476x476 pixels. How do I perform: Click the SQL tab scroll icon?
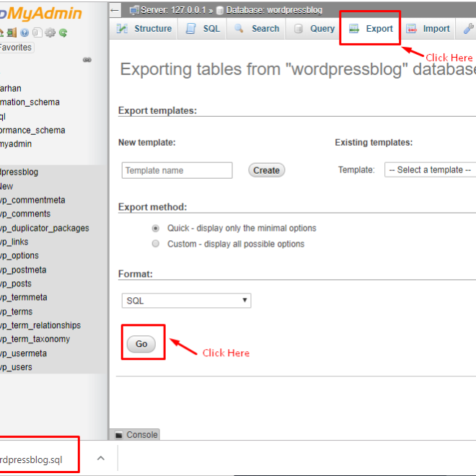[191, 29]
